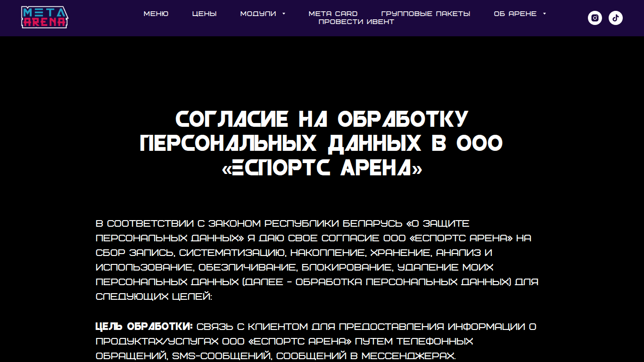The image size is (644, 362).
Task: Click the bold Цель обработки: label
Action: point(144,327)
